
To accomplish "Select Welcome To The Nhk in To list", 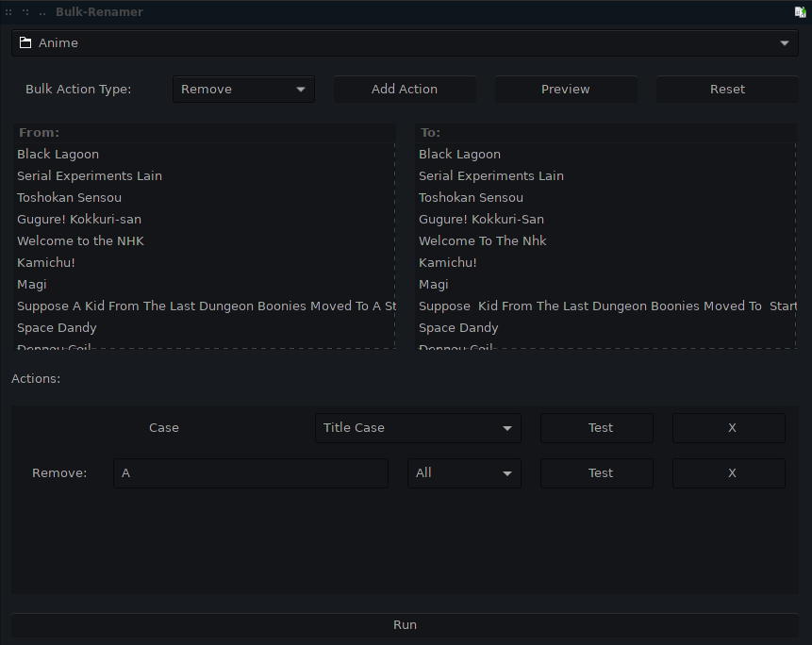I will pyautogui.click(x=606, y=241).
